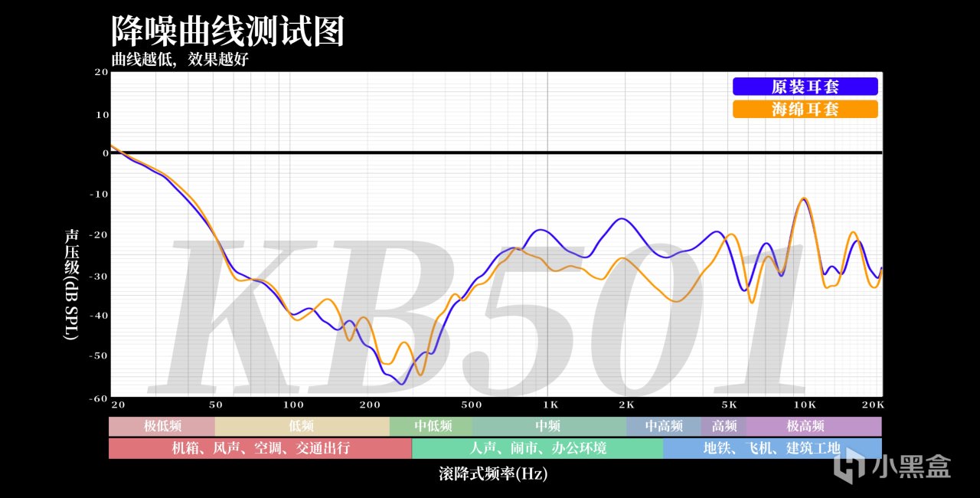Select the 2K frequency axis tick

point(627,405)
